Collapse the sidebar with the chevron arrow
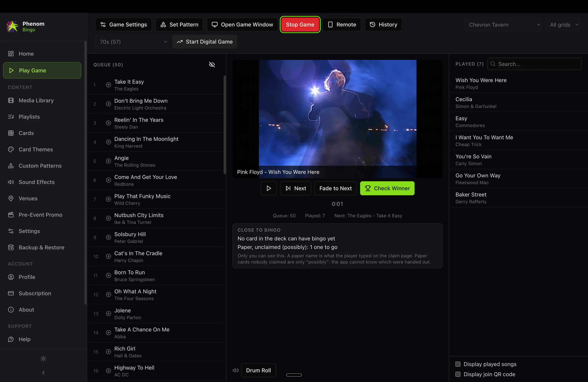 (43, 373)
